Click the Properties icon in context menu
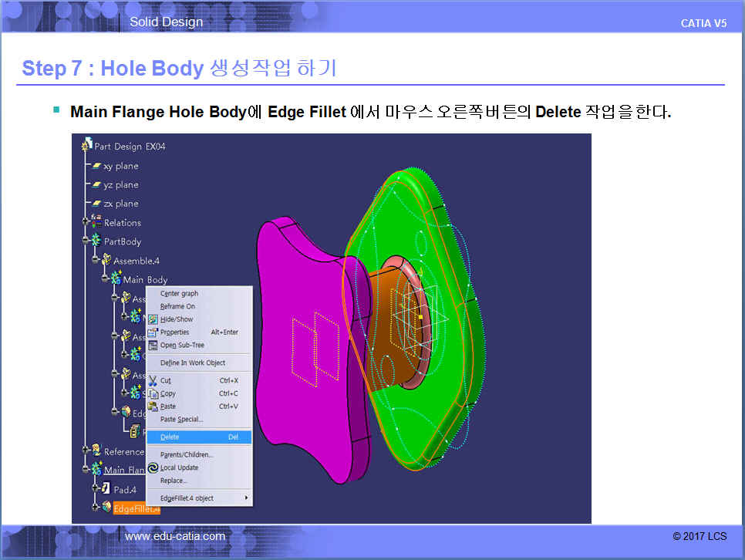 [x=153, y=332]
